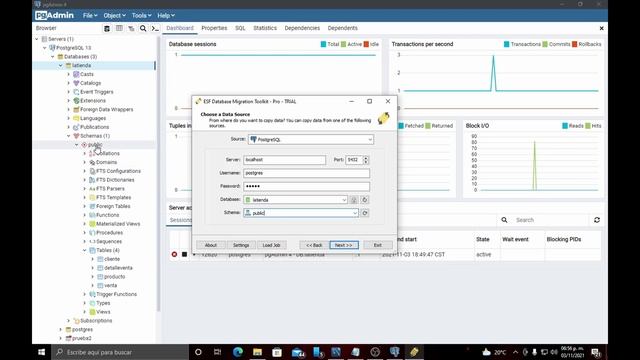Click the pgAdmin elephant taskbar icon
Image resolution: width=640 pixels, height=360 pixels.
coord(395,352)
